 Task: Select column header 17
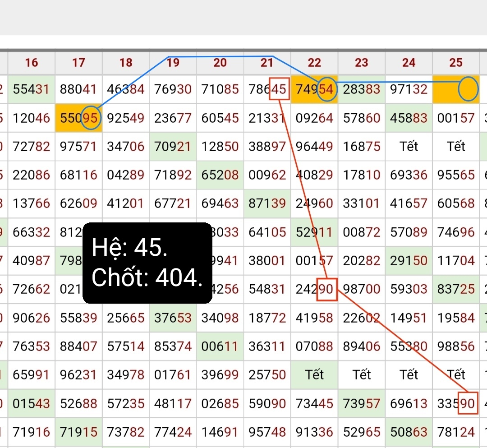[78, 63]
